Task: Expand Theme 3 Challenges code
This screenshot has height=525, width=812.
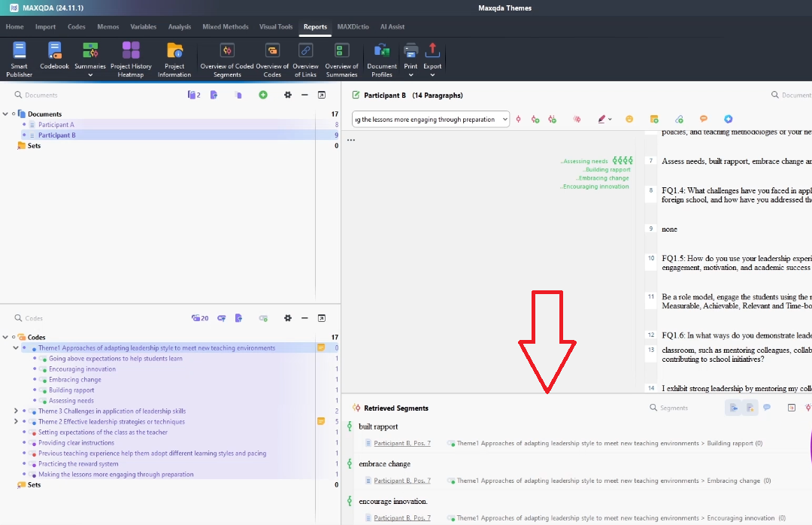Action: tap(16, 411)
